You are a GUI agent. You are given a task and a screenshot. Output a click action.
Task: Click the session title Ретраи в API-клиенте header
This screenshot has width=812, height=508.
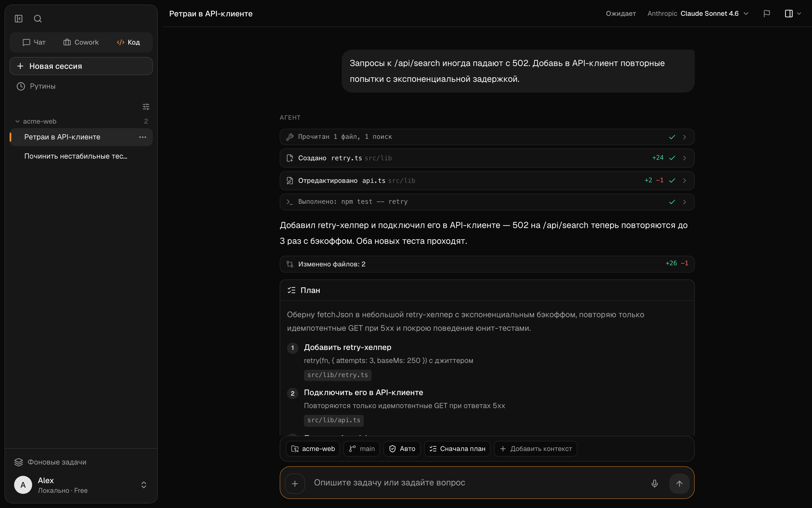tap(211, 14)
